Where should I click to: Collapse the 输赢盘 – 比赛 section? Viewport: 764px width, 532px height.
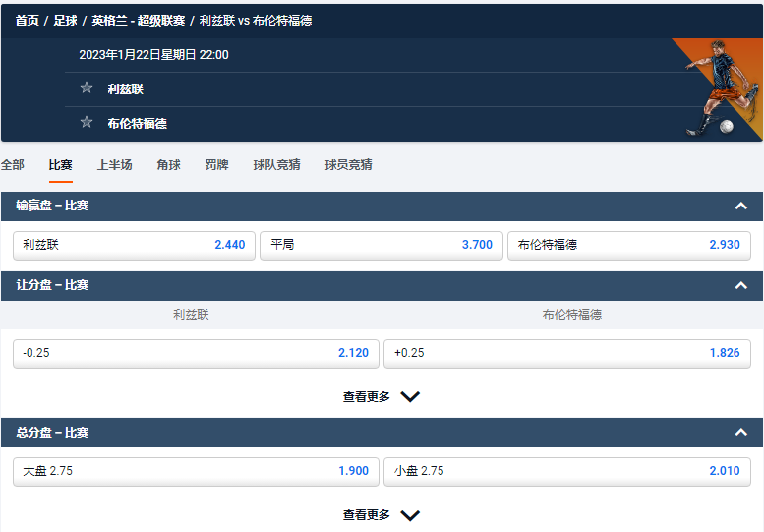pyautogui.click(x=741, y=206)
